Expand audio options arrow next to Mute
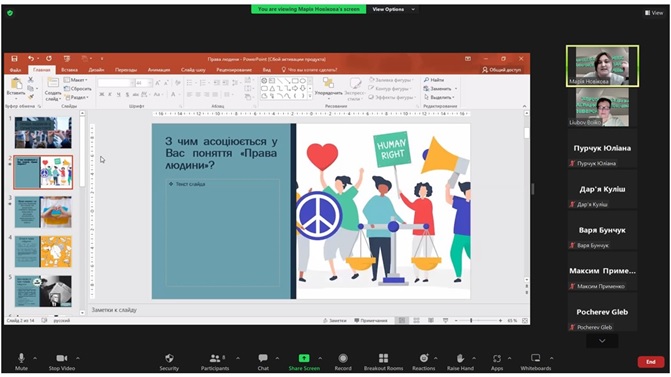 35,358
